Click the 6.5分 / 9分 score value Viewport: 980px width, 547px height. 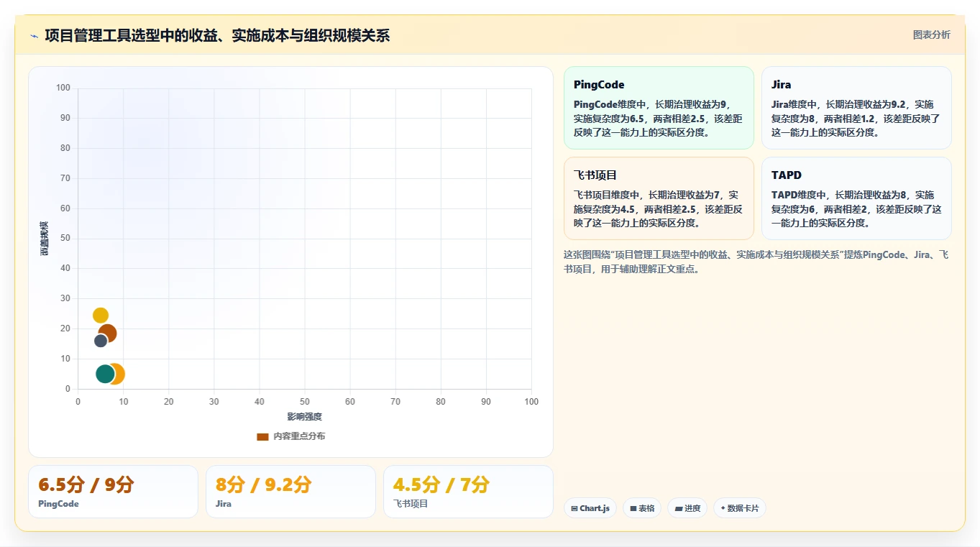coord(86,484)
